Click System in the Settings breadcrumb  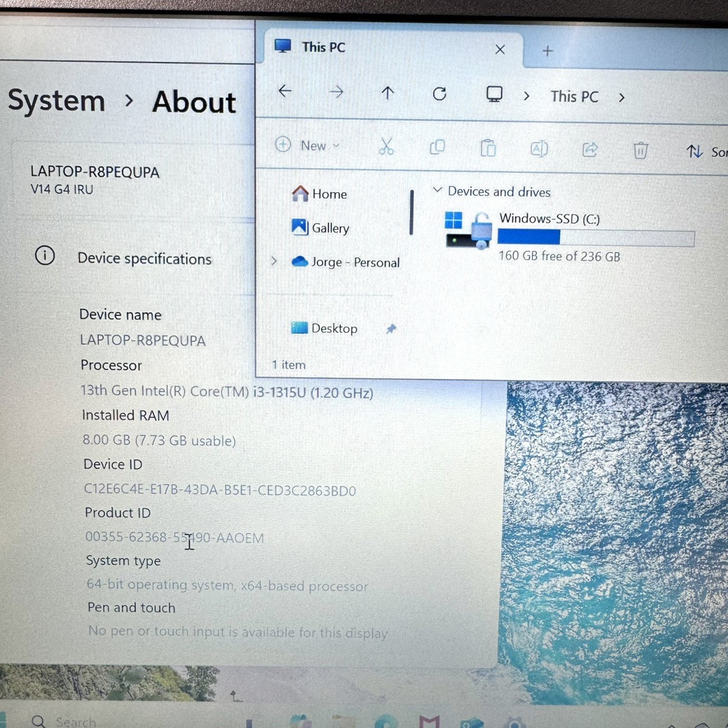pyautogui.click(x=56, y=100)
